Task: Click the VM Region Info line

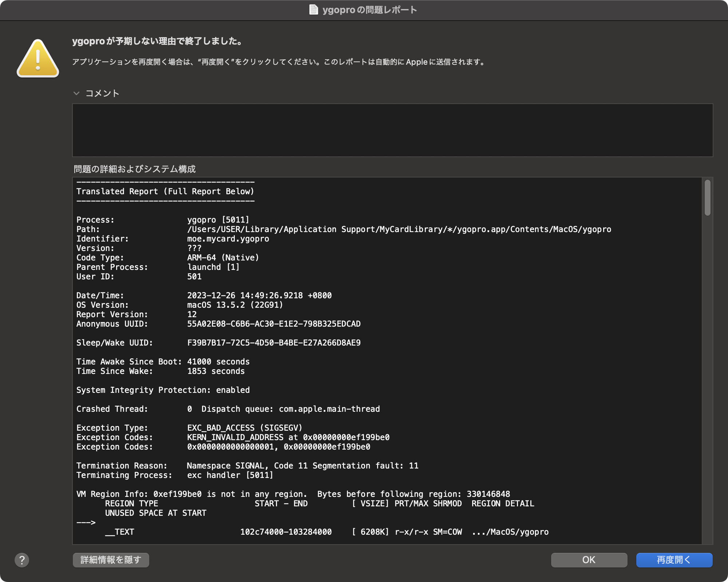Action: pos(293,494)
